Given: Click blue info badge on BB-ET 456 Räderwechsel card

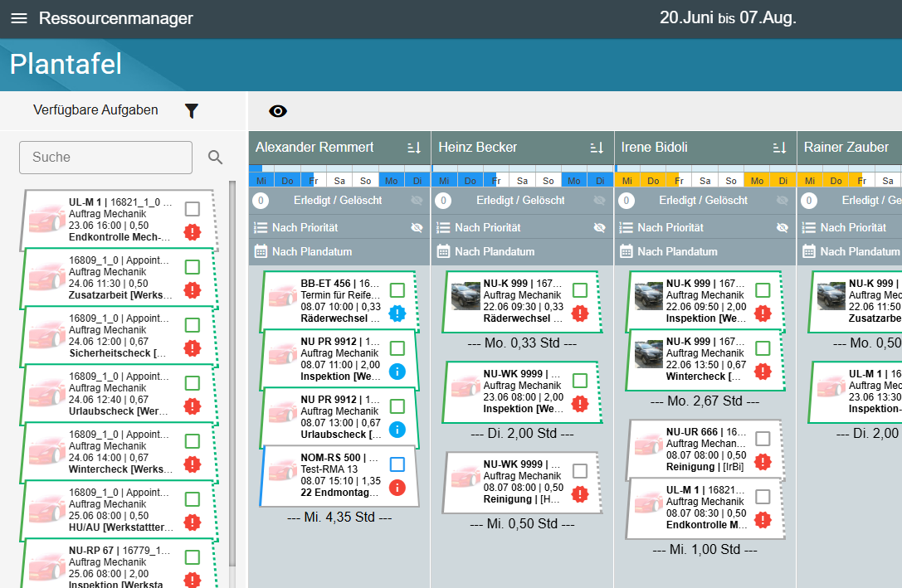Looking at the screenshot, I should pos(397,313).
